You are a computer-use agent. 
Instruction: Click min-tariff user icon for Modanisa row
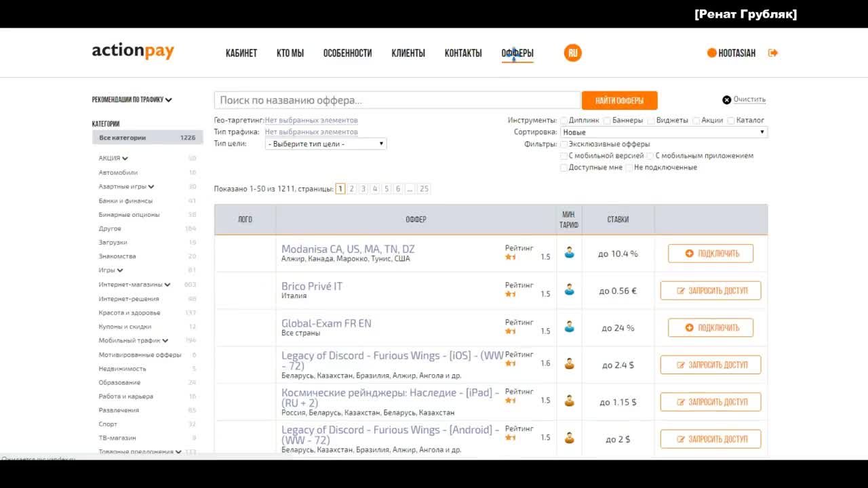[569, 253]
